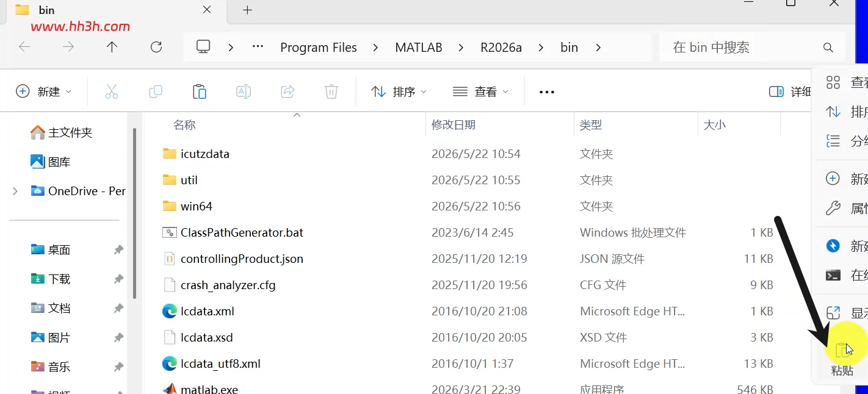Choose the plus-circle 新建 entry in context menu
868x394 pixels.
[845, 178]
